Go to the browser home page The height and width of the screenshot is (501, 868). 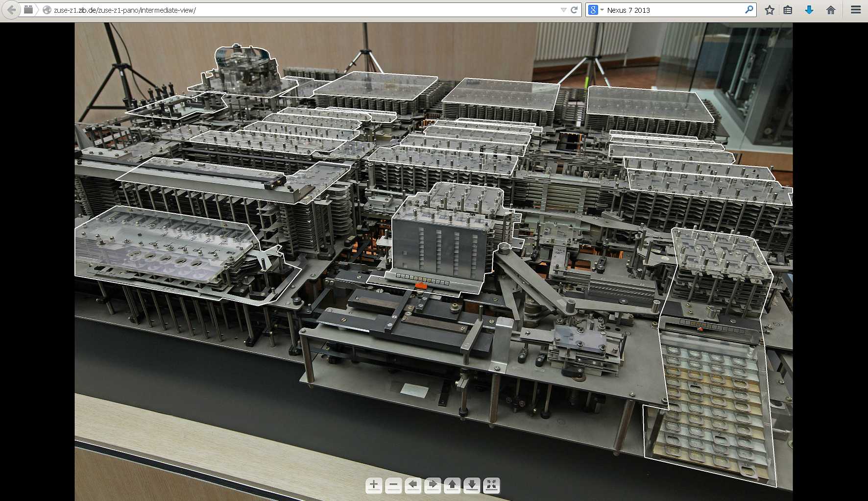click(831, 10)
